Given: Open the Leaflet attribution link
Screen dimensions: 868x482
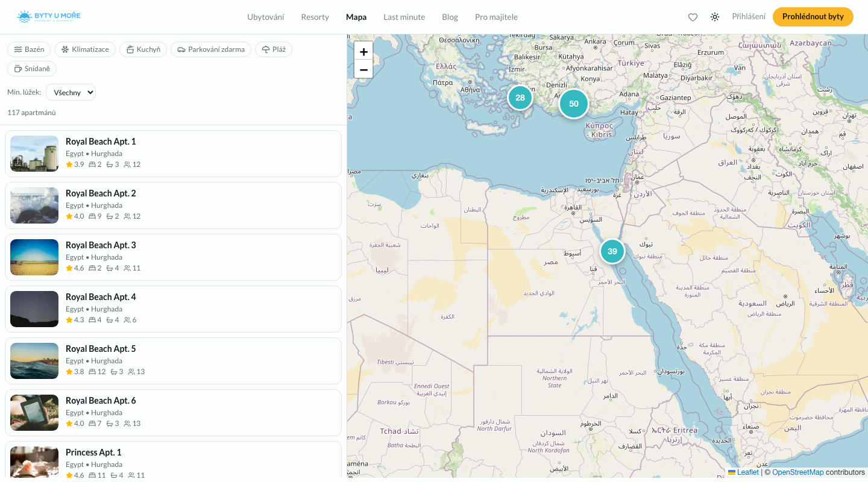Looking at the screenshot, I should pos(743,472).
